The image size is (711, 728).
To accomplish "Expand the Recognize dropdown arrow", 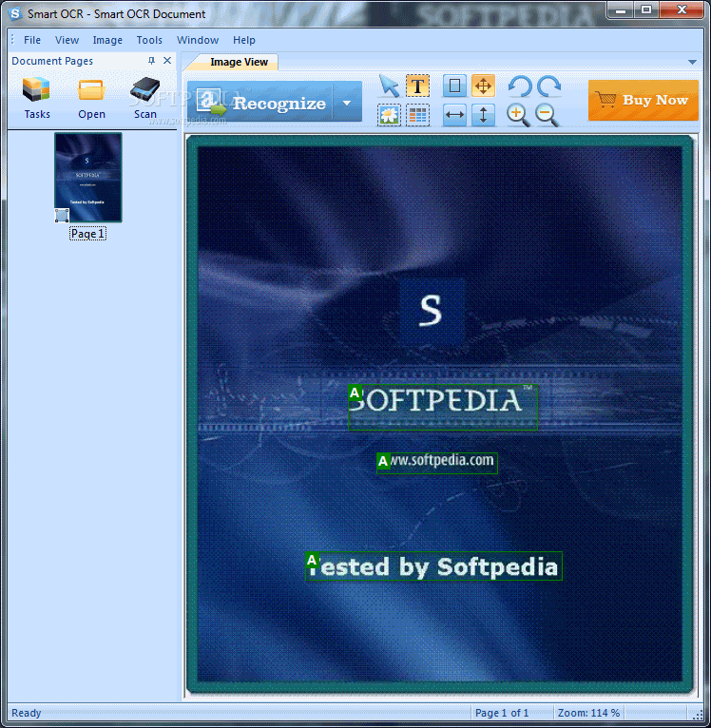I will (347, 103).
